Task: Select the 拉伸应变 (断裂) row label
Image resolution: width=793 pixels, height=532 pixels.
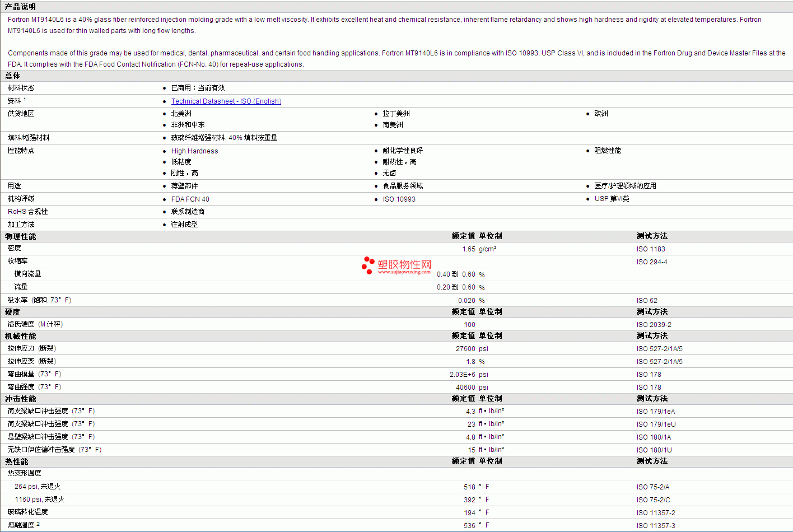Action: tap(31, 361)
